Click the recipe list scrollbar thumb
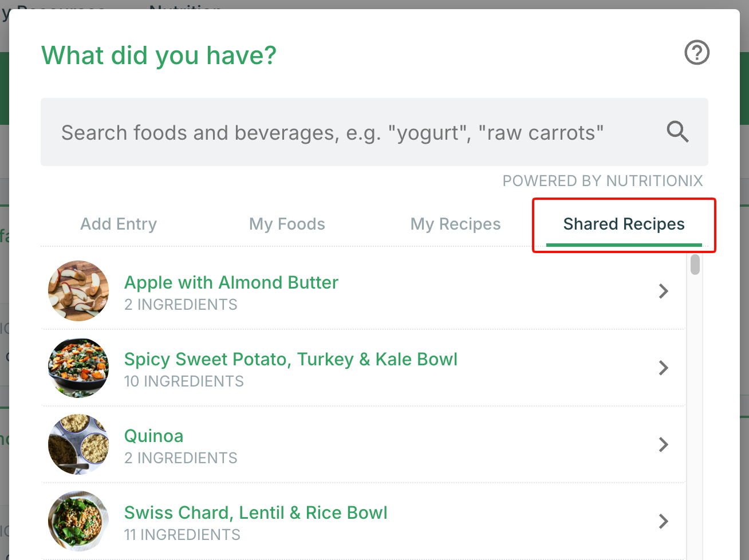The width and height of the screenshot is (749, 560). (695, 265)
